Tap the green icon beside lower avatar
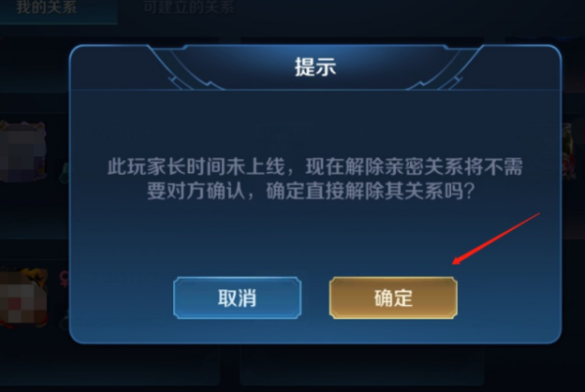Viewport: 585px width, 392px height. 65,320
